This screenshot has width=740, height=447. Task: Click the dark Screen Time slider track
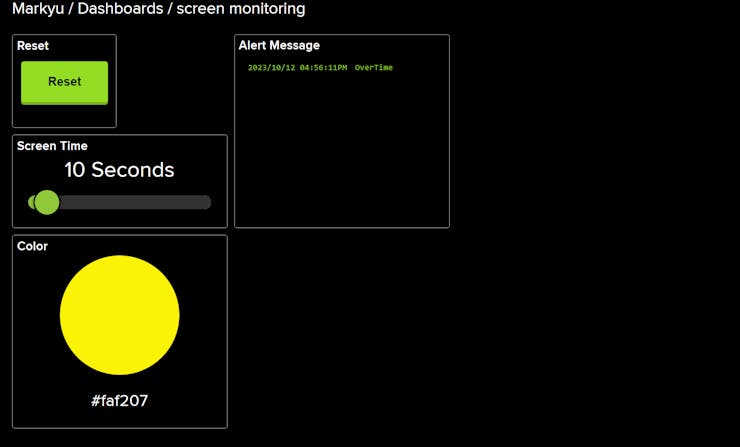click(119, 202)
